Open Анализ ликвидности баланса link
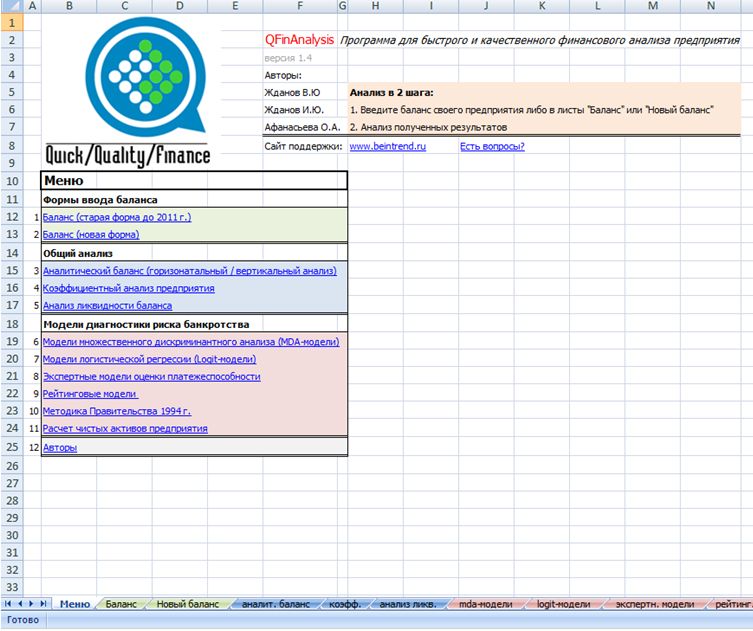 [108, 305]
